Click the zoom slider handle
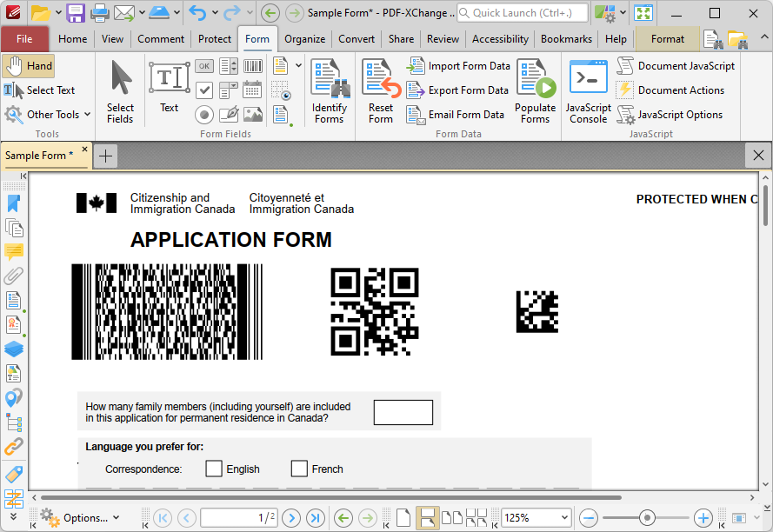Image resolution: width=773 pixels, height=532 pixels. coord(647,518)
